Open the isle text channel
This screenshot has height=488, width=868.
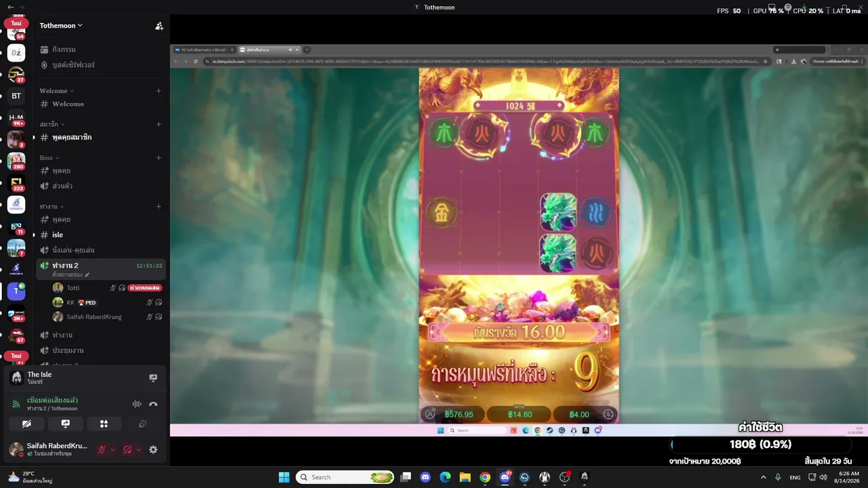coord(102,235)
